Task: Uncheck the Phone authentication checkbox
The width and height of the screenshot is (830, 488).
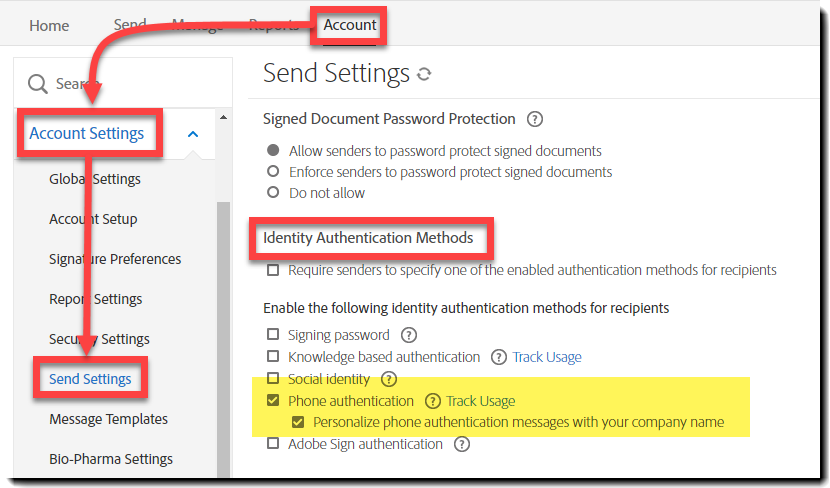Action: point(273,400)
